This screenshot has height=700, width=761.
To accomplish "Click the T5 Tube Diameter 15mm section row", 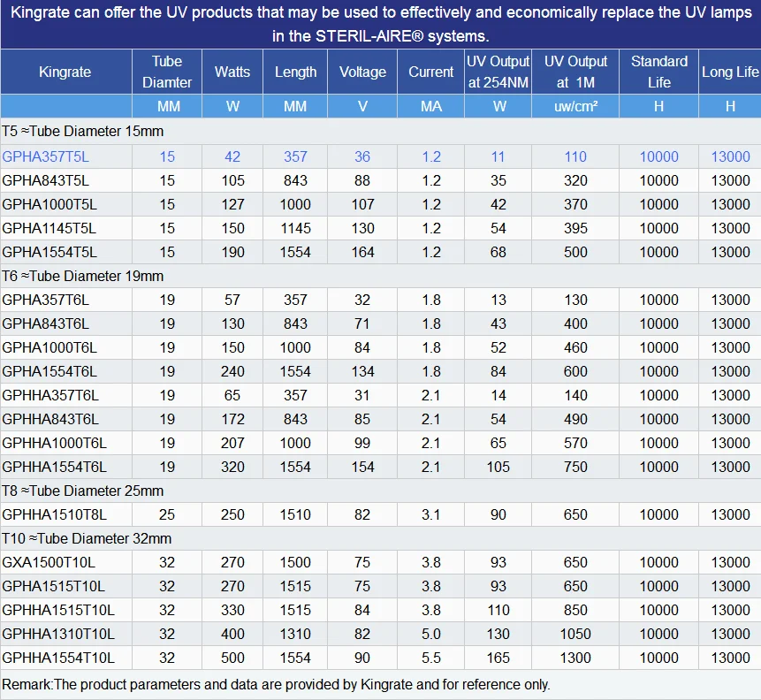I will 83,131.
